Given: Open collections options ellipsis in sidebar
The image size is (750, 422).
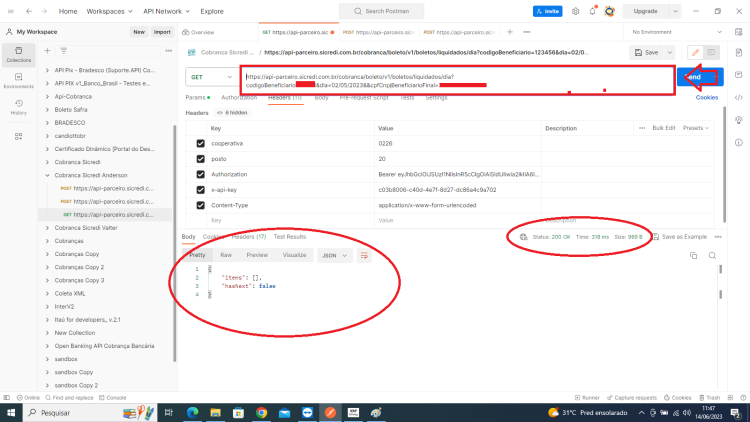Looking at the screenshot, I should click(x=168, y=51).
